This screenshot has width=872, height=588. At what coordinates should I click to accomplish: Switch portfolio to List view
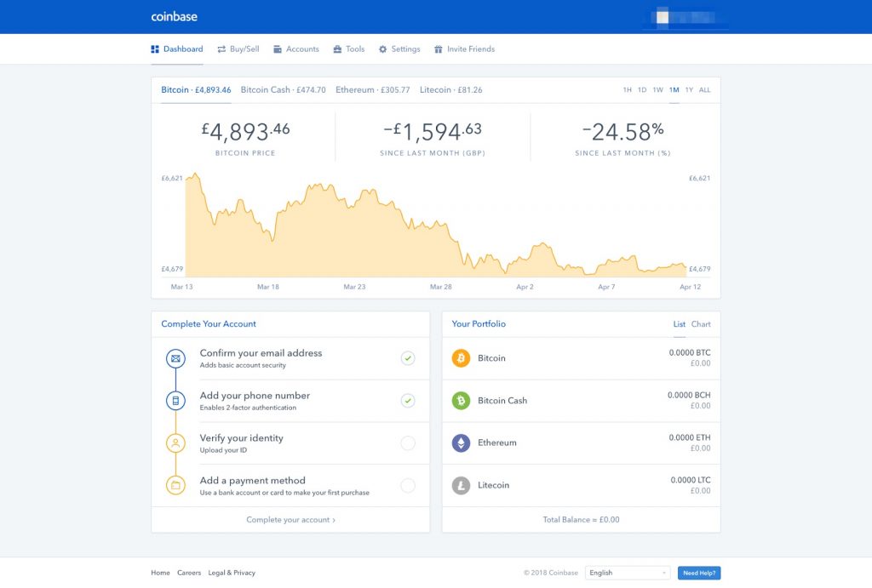click(679, 324)
